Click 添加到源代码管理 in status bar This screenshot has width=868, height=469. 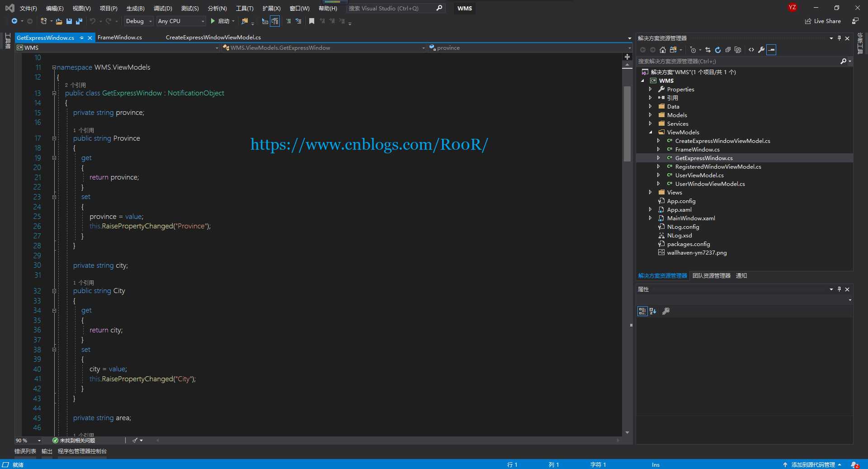pyautogui.click(x=813, y=465)
